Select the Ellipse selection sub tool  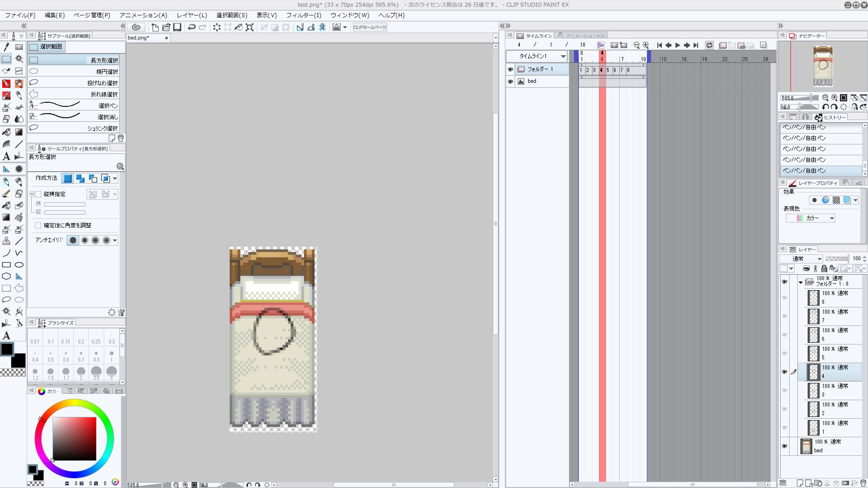[x=75, y=72]
